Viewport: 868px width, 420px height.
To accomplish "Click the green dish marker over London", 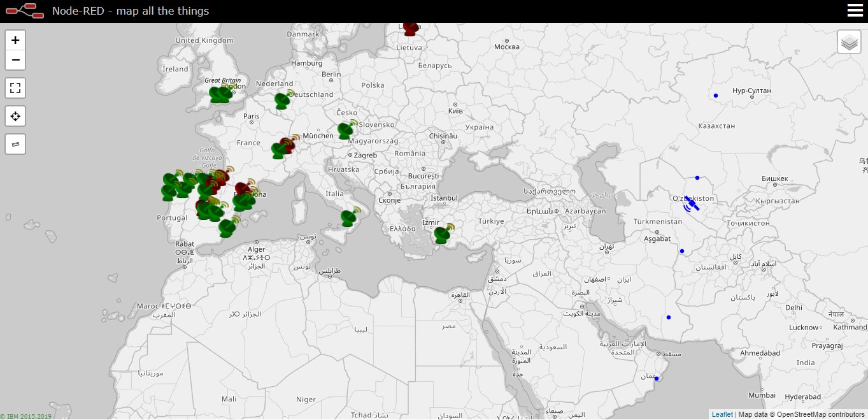I will point(220,95).
